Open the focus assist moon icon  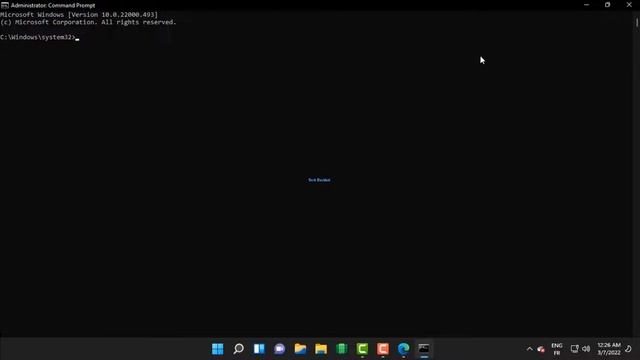point(628,349)
